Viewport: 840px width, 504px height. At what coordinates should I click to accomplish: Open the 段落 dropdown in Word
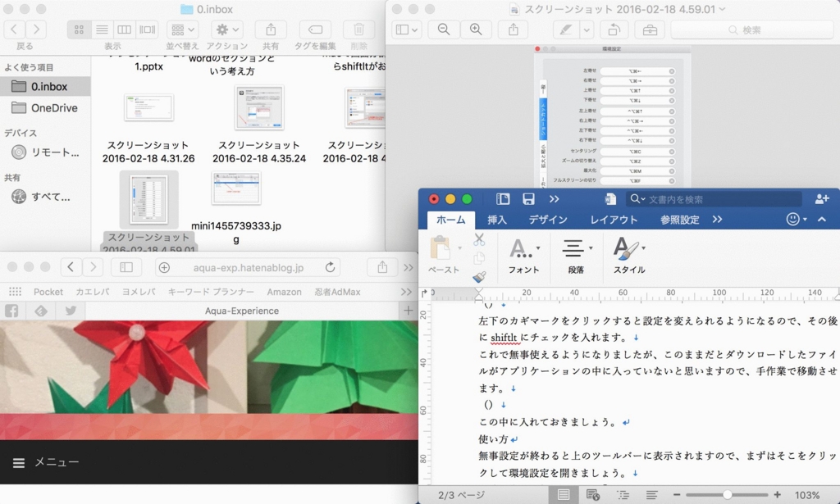577,256
